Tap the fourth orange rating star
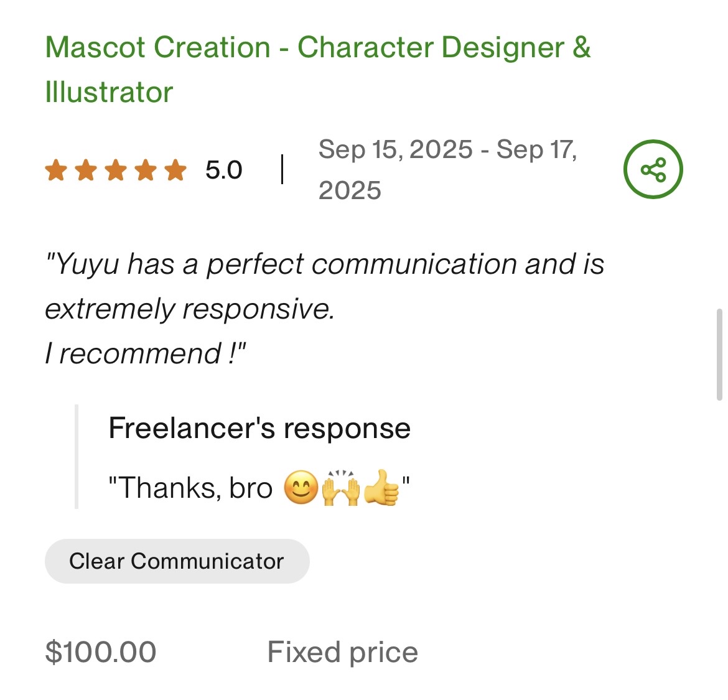 (146, 170)
